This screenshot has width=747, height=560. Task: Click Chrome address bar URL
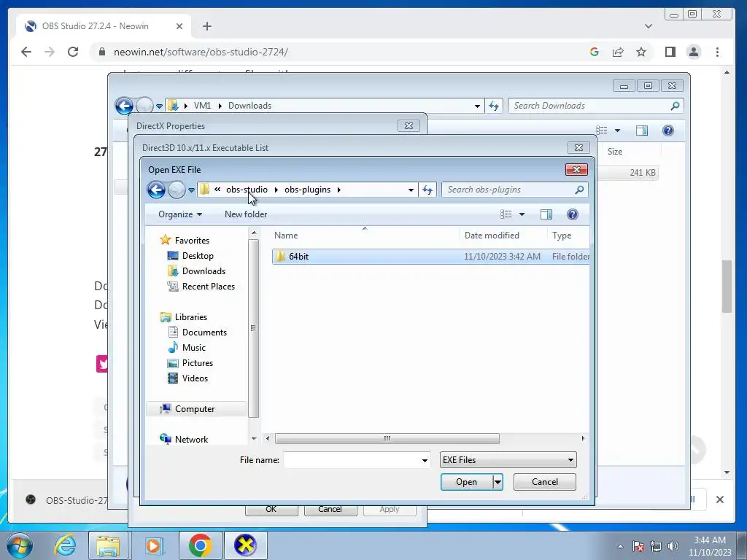pyautogui.click(x=201, y=52)
